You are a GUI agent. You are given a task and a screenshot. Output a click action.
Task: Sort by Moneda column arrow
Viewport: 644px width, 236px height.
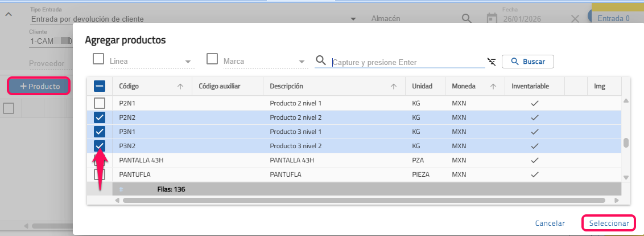[x=493, y=87]
